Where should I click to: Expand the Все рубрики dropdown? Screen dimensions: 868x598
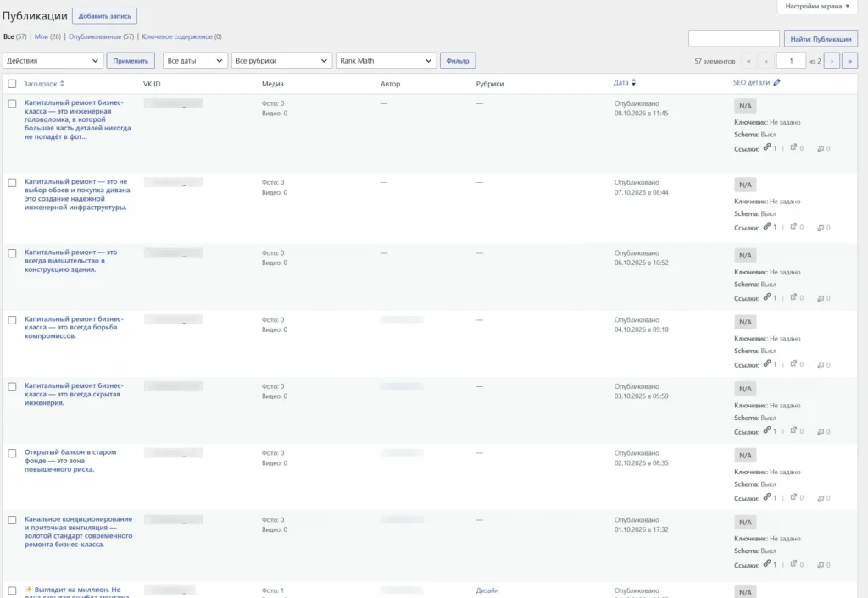281,61
